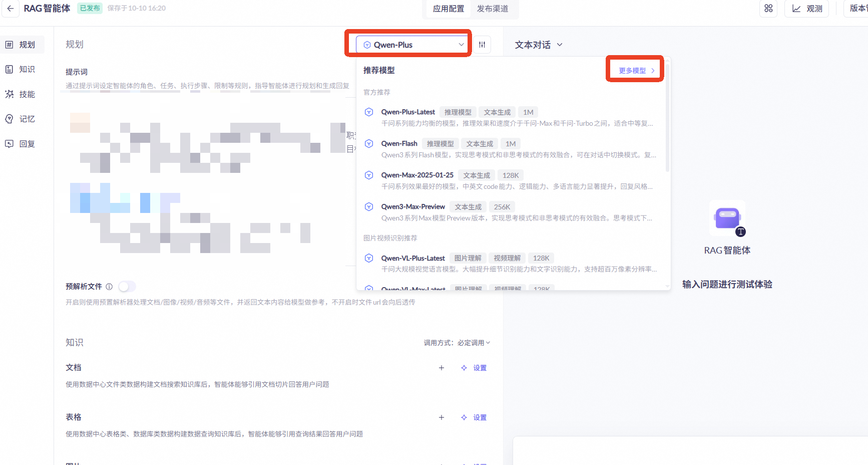Choose Qwen-VL-Plus-Latest from the model list
868x465 pixels.
[511, 263]
